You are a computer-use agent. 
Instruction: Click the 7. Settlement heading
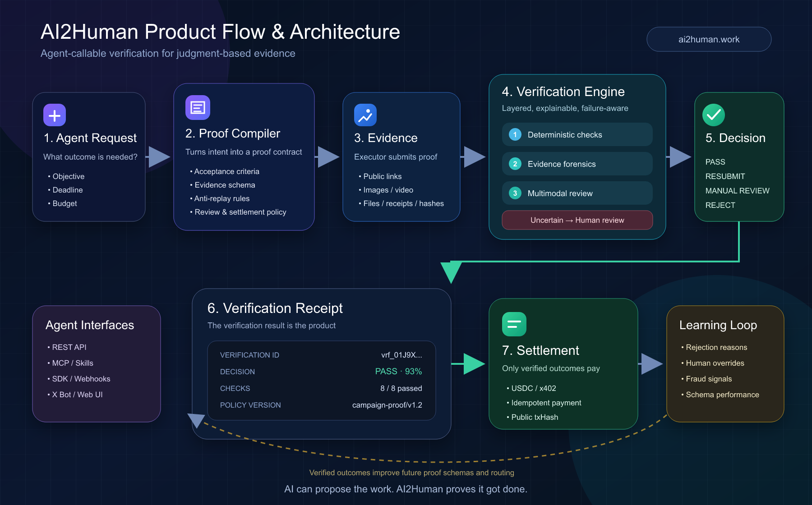[x=540, y=350]
